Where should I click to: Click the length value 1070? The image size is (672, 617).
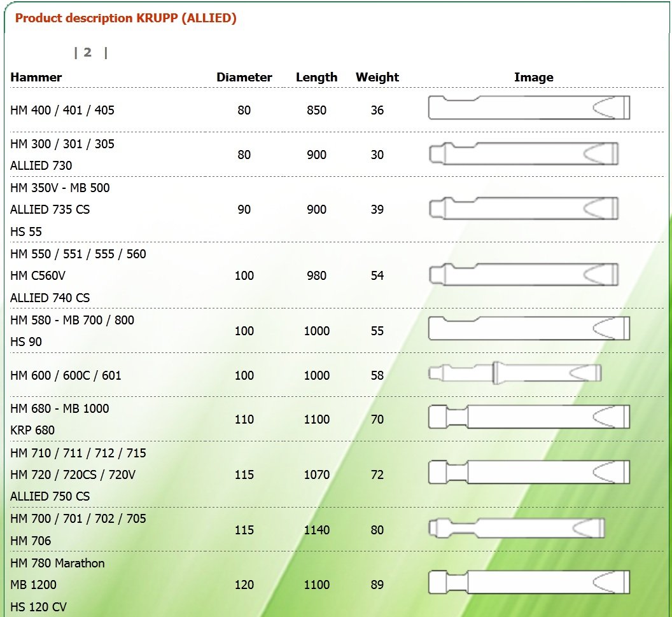pyautogui.click(x=317, y=475)
